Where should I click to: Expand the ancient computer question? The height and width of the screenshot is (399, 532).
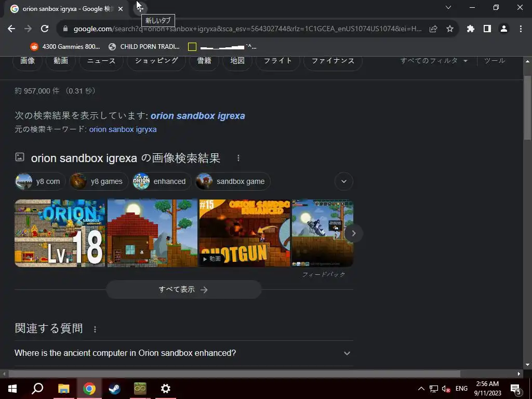(183, 353)
